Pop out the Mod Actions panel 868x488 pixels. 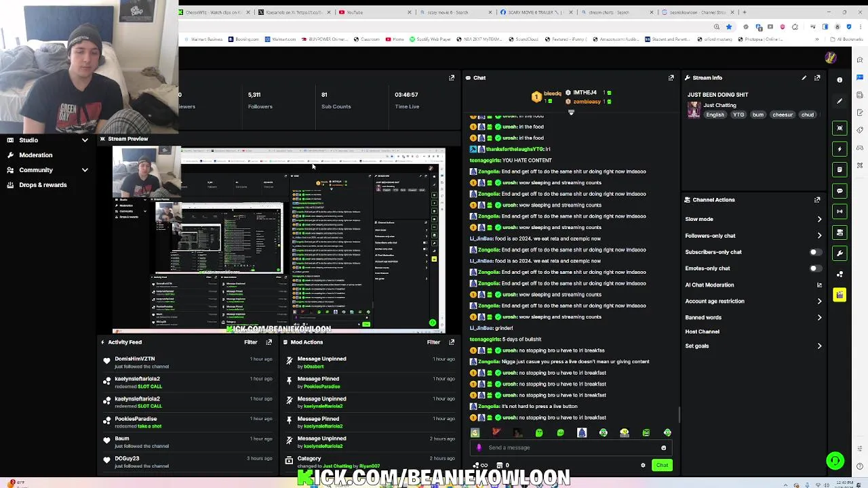tap(452, 342)
